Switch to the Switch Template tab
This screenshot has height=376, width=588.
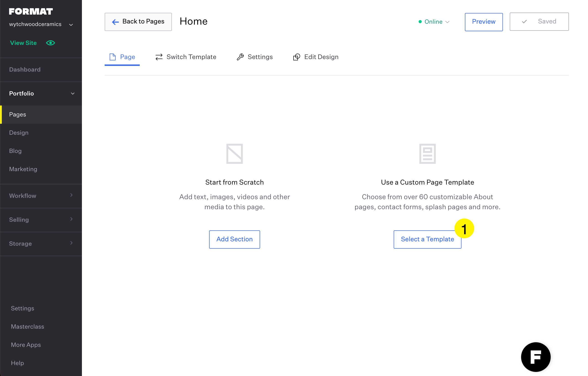(x=186, y=57)
